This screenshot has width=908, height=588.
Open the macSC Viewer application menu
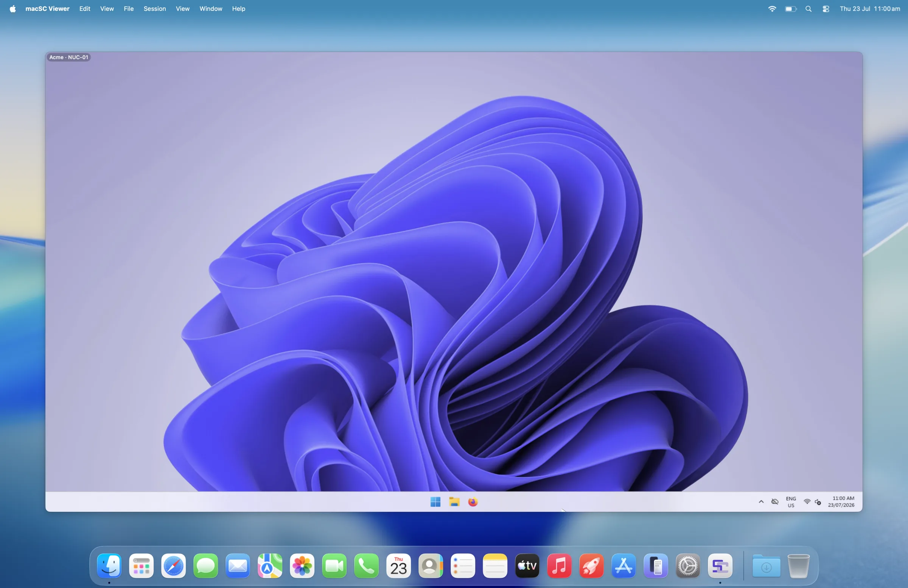point(47,8)
